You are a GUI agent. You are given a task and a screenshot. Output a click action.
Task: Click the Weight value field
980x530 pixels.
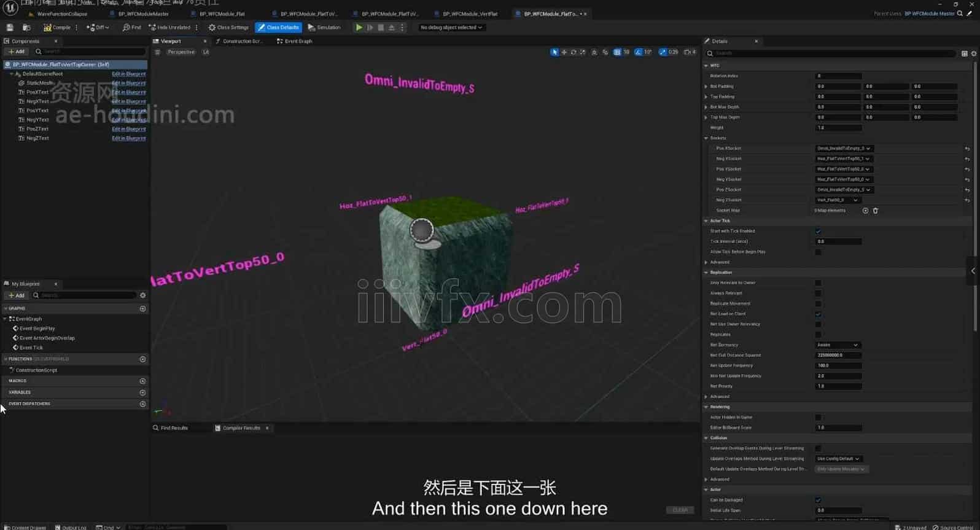(838, 128)
